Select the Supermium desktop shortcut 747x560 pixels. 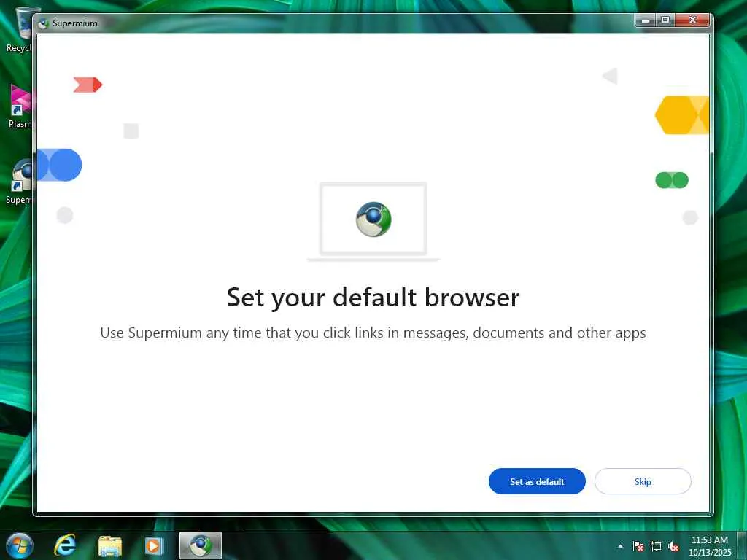[19, 182]
